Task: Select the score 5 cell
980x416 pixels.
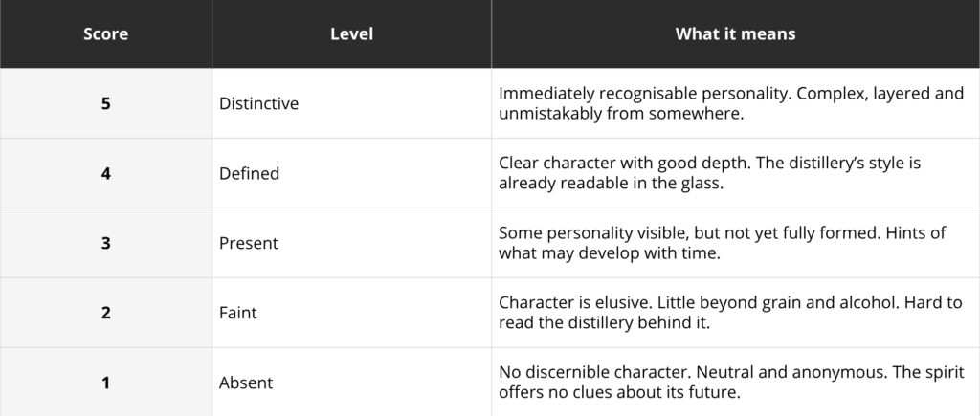Action: [x=105, y=103]
